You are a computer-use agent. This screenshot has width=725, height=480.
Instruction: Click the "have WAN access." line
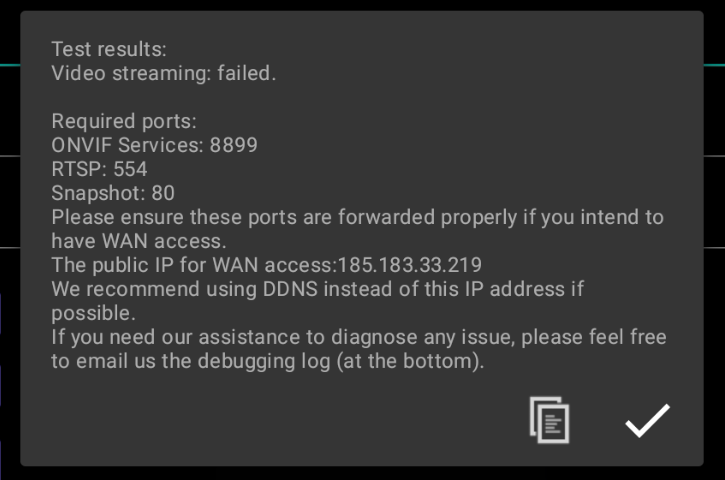[x=139, y=241]
